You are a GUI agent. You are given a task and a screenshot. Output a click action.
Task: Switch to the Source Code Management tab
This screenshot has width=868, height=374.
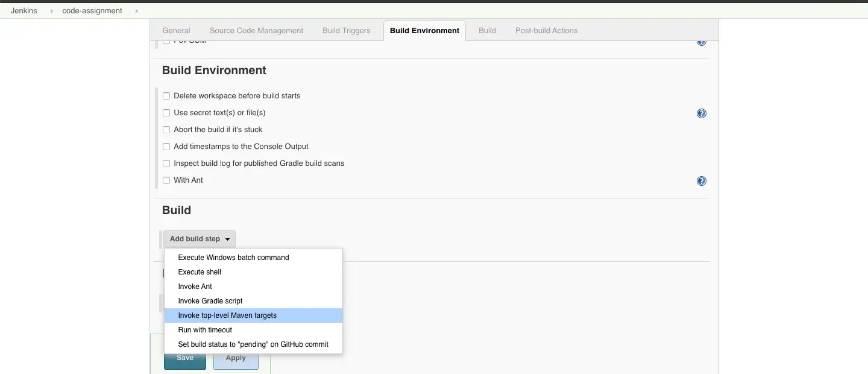coord(256,30)
